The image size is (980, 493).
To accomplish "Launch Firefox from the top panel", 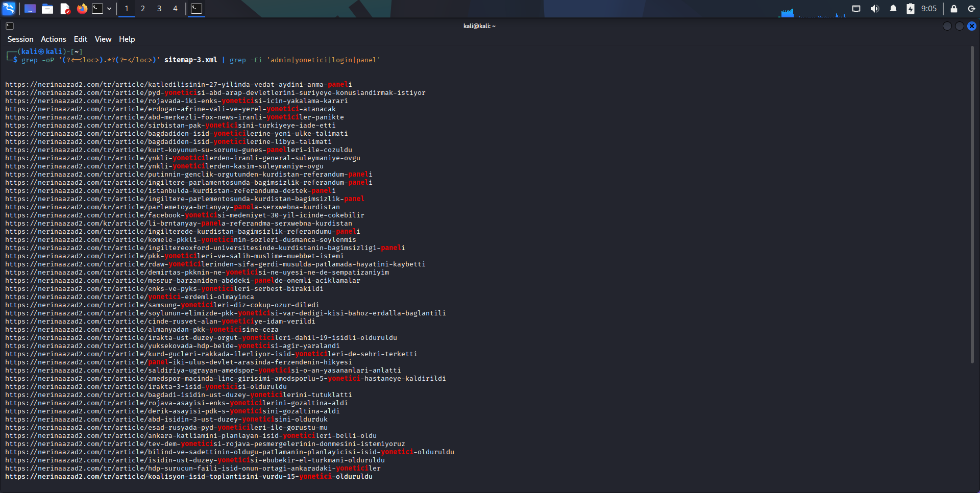I will (x=82, y=9).
